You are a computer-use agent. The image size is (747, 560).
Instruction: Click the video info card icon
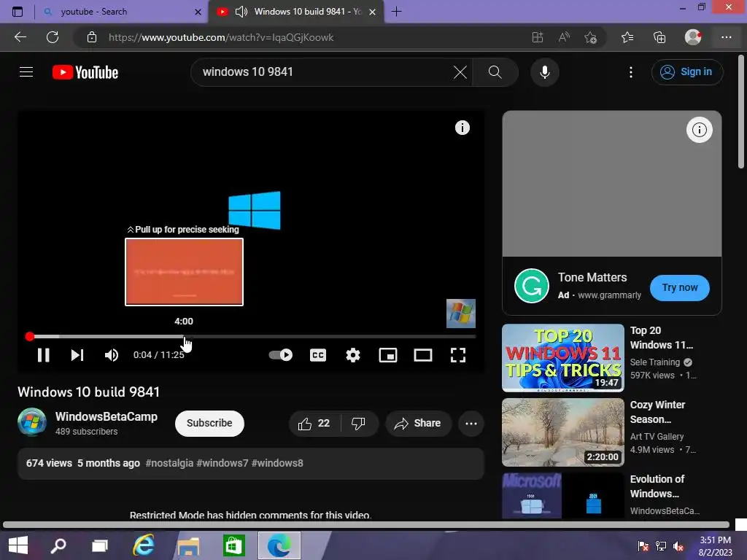tap(462, 128)
